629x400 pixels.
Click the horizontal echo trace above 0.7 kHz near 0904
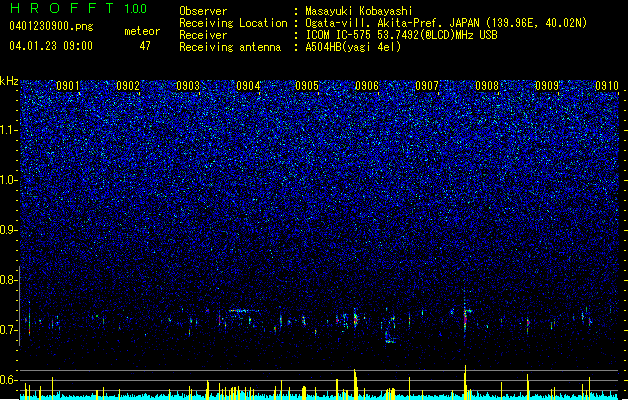(244, 311)
